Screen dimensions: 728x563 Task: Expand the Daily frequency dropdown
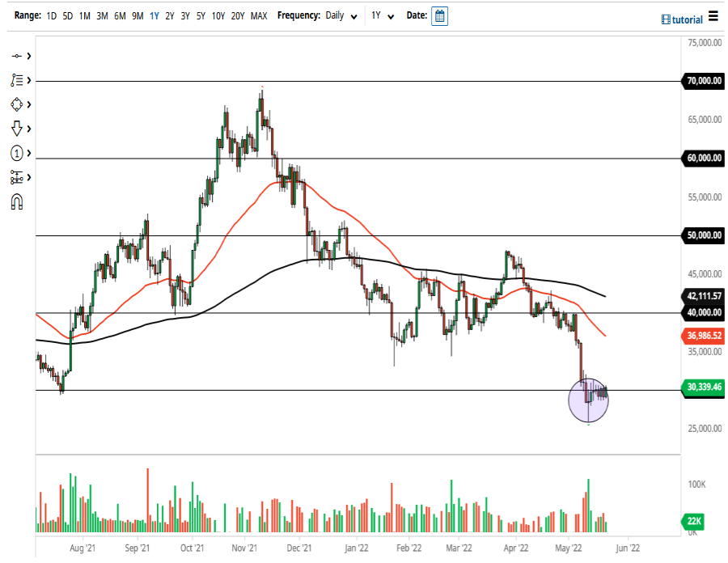[341, 16]
